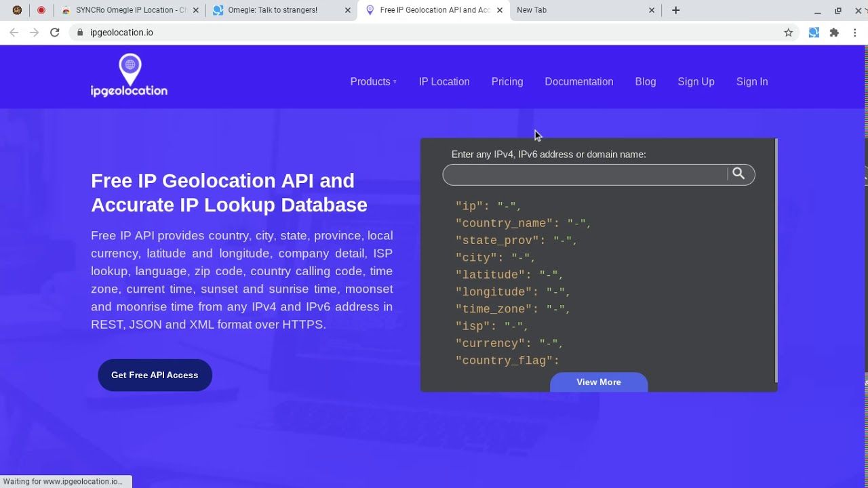Click Sign Up in the navigation

(x=696, y=81)
